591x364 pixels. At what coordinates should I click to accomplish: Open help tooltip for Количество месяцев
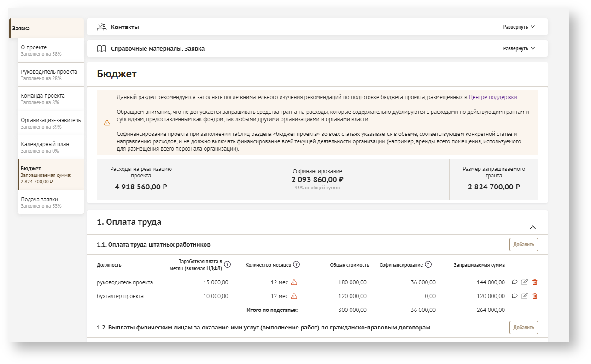(x=297, y=264)
